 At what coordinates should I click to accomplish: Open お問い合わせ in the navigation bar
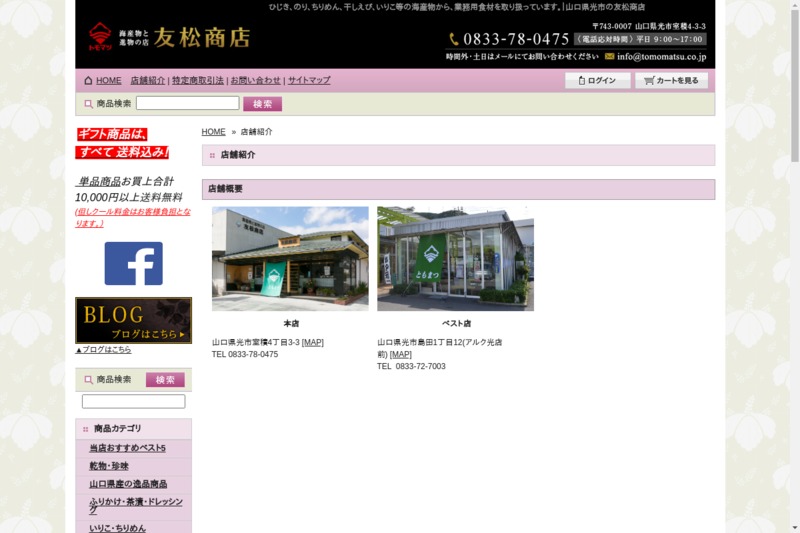click(256, 80)
